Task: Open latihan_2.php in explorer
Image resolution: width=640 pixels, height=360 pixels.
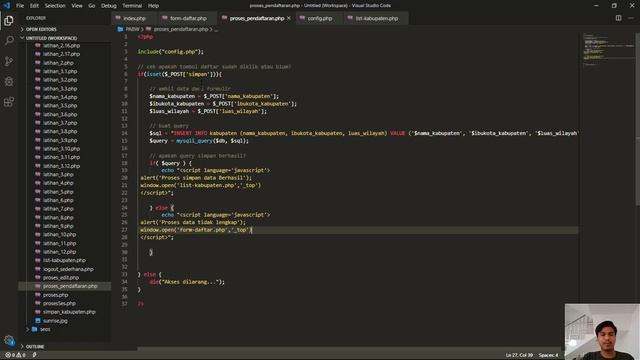Action: (58, 63)
